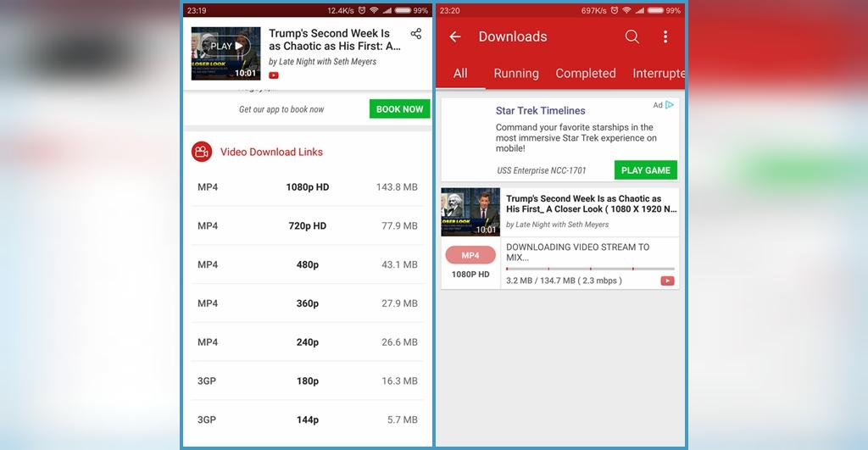Switch to the Completed tab
This screenshot has height=450, width=868.
click(x=586, y=73)
